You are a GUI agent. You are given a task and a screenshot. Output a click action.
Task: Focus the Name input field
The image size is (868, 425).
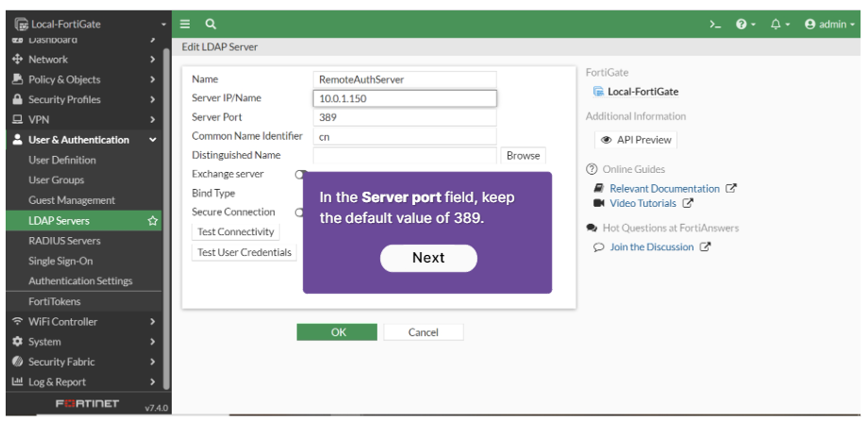tap(405, 79)
